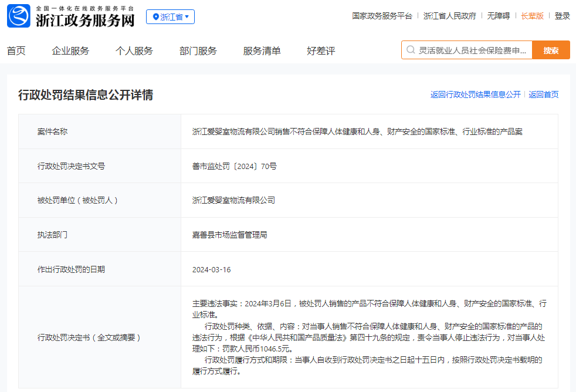This screenshot has height=392, width=576.
Task: Click the penalized unit value 浙江爱婴室物流有限公司
Action: pos(233,200)
